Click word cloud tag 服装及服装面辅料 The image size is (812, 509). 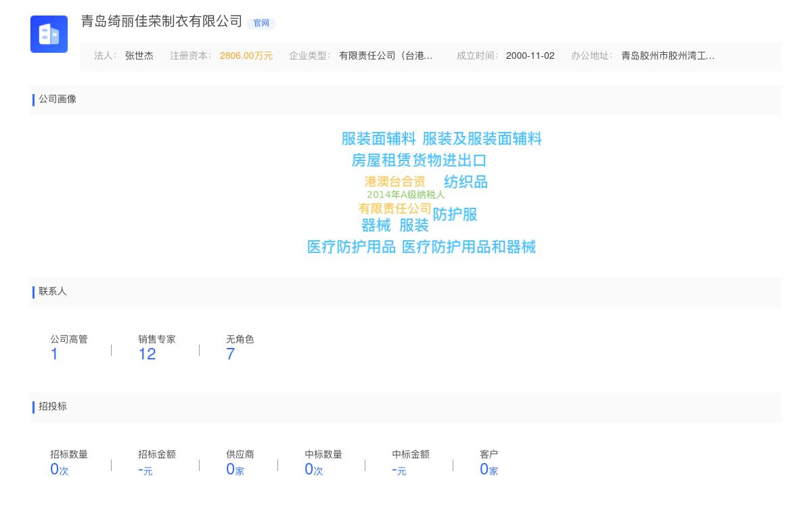[482, 139]
